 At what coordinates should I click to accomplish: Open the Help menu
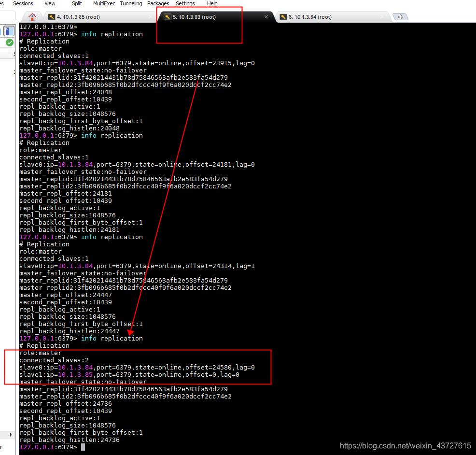point(212,3)
